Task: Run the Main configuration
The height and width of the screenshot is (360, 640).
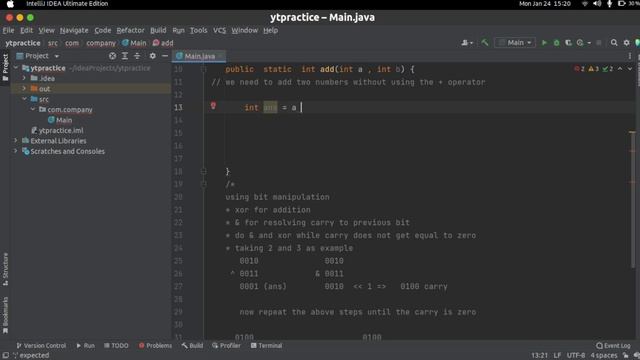Action: coord(544,42)
